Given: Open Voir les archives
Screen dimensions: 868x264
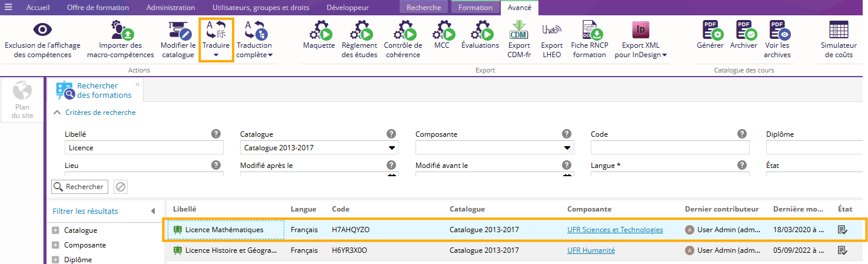Looking at the screenshot, I should click(777, 31).
